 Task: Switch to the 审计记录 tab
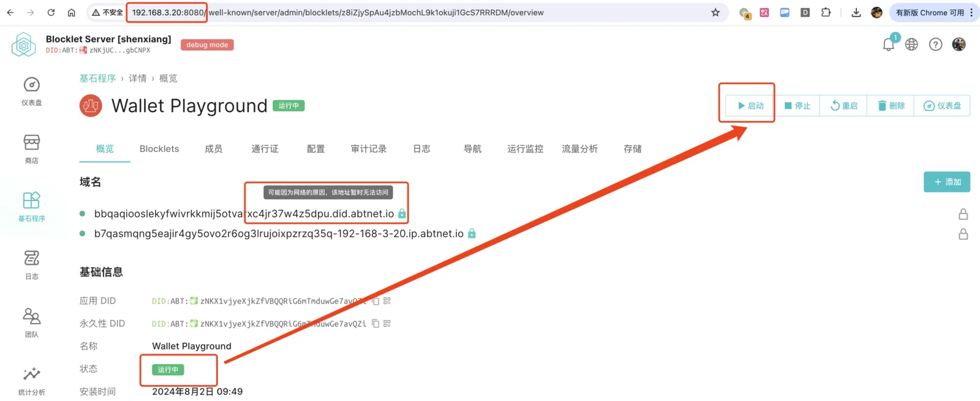coord(369,149)
